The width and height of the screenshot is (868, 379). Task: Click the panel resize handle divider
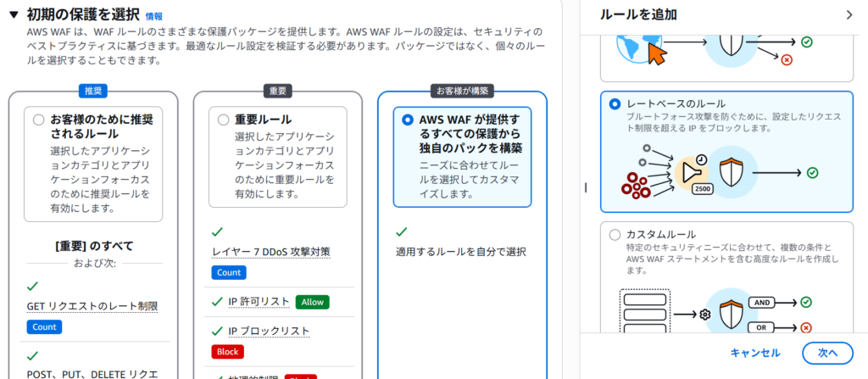586,188
